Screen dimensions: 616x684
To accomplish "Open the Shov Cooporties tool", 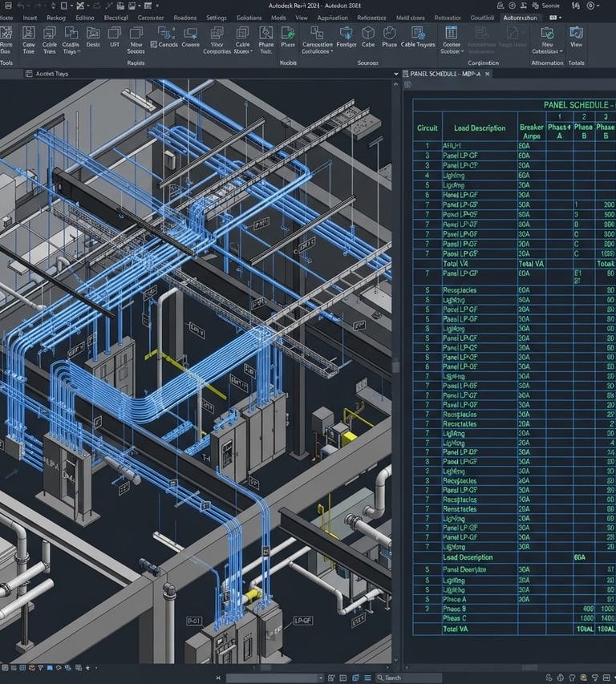I will click(217, 40).
